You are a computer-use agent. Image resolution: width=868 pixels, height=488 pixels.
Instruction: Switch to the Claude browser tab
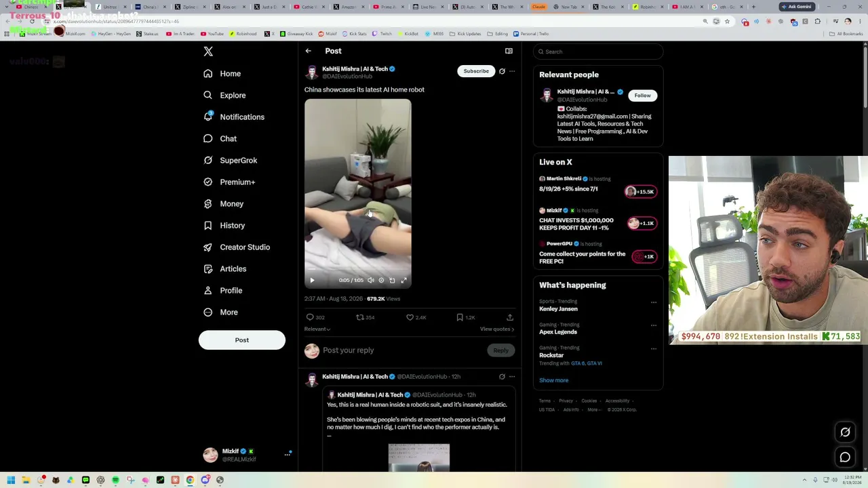coord(539,7)
